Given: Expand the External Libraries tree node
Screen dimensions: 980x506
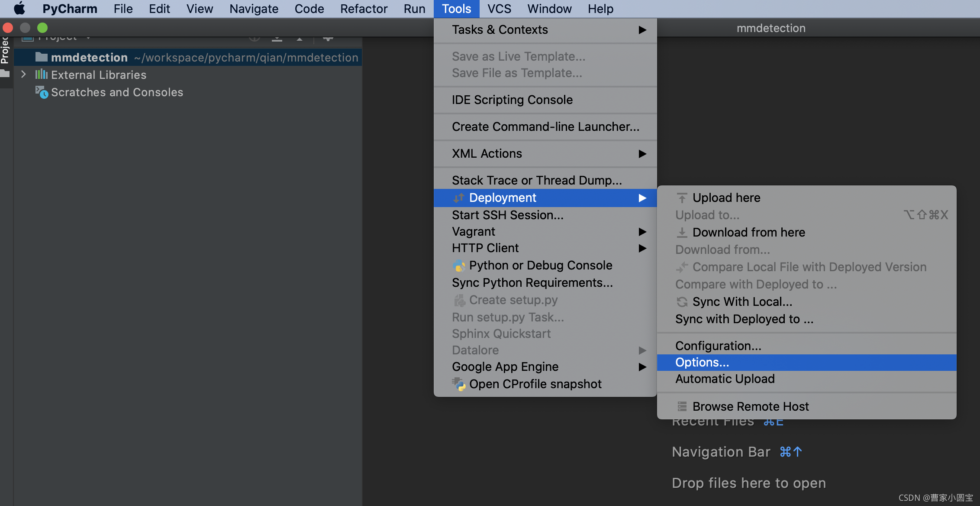Looking at the screenshot, I should click(x=24, y=75).
